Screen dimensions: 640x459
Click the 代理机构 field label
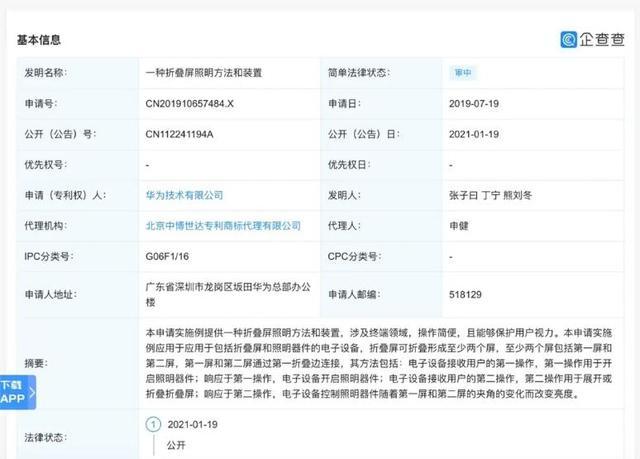pyautogui.click(x=46, y=226)
